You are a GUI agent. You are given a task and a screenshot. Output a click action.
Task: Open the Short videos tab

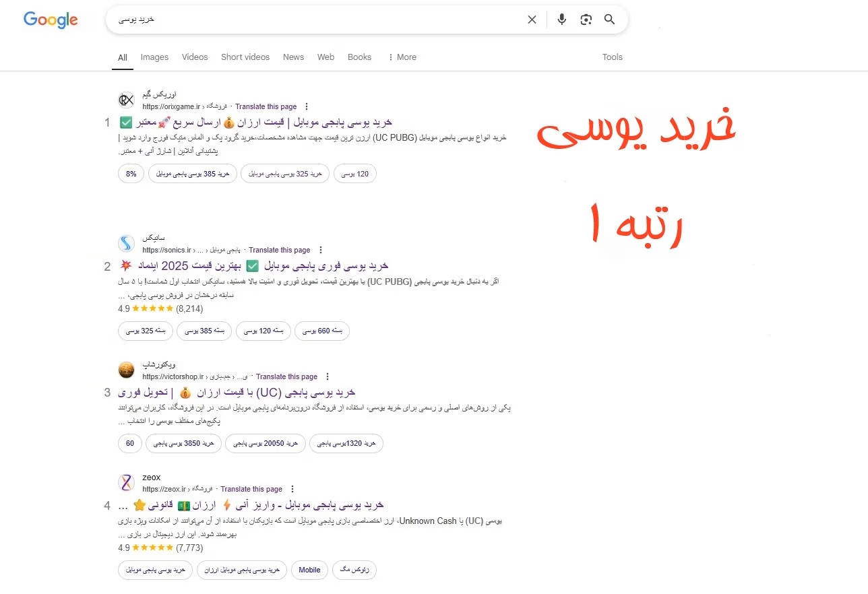tap(245, 57)
